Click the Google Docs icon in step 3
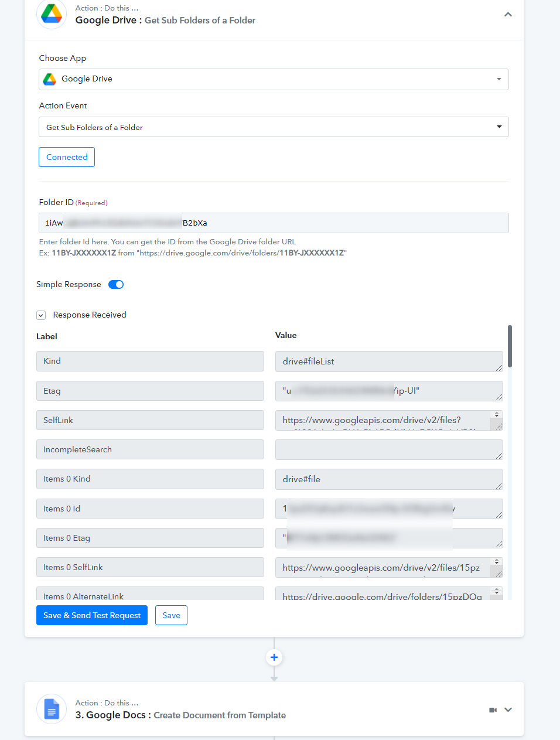 [x=52, y=709]
